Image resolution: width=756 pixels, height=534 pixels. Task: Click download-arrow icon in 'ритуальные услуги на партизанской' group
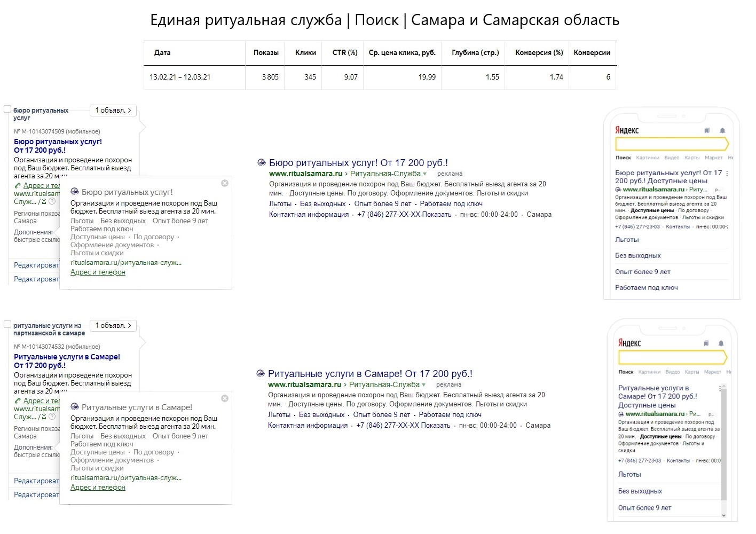[44, 417]
